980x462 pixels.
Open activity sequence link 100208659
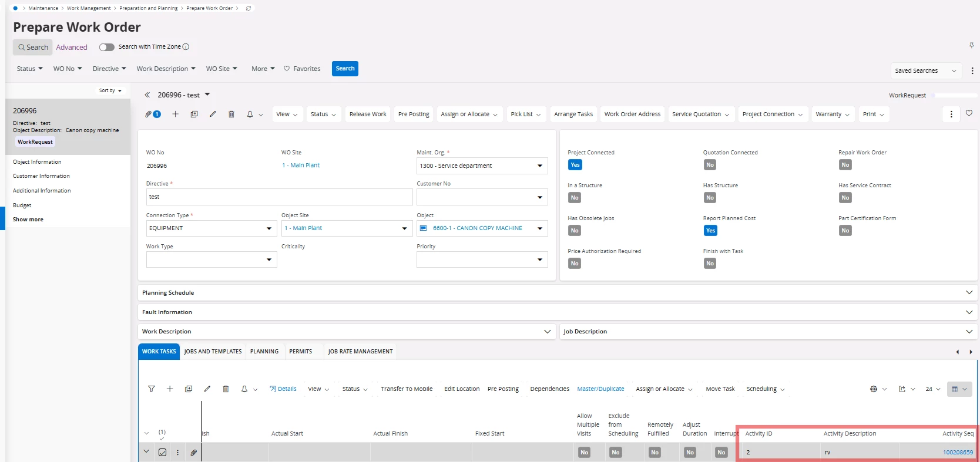coord(958,453)
